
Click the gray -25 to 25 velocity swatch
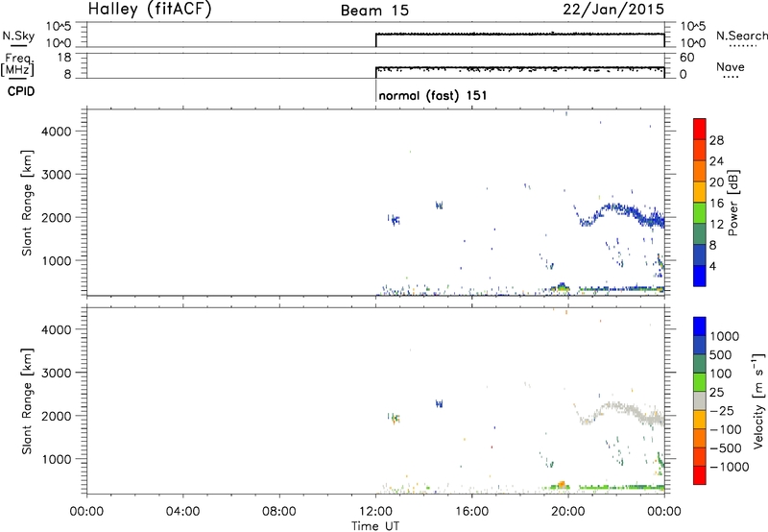700,400
